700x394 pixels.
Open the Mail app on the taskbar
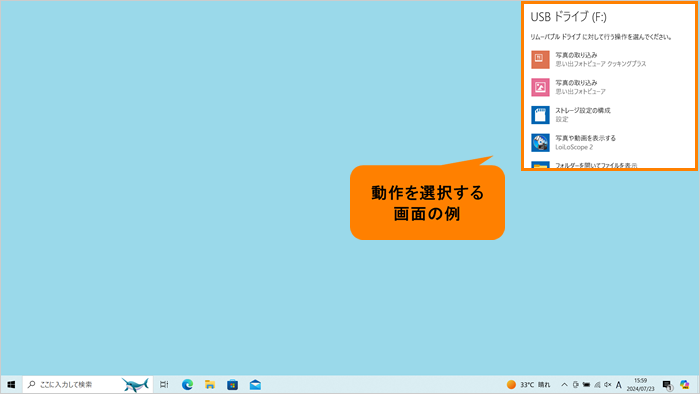[x=255, y=384]
